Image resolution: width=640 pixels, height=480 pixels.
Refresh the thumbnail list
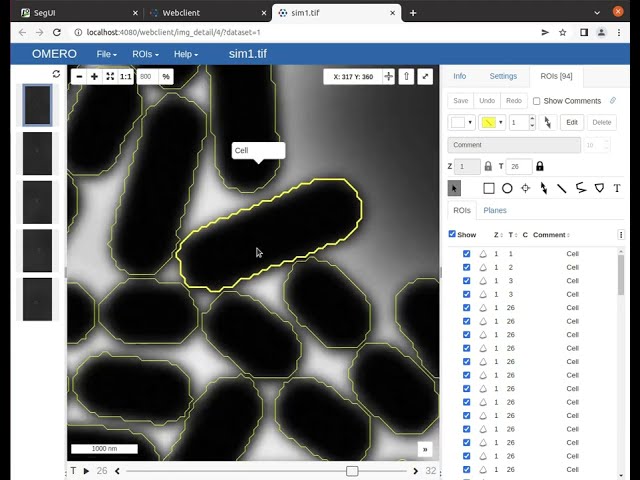pos(56,74)
